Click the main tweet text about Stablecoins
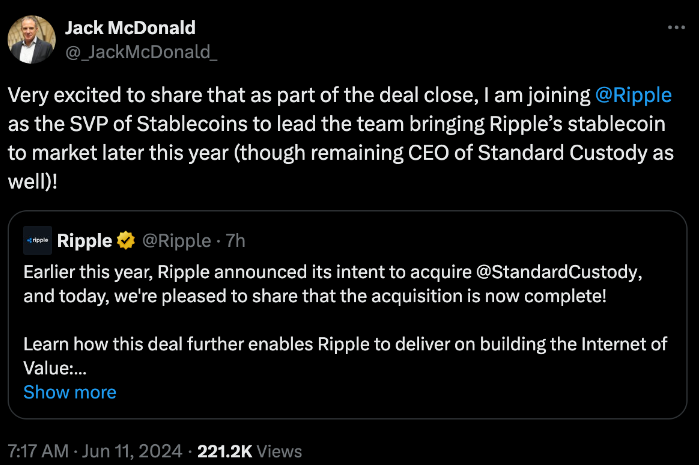Viewport: 699px width, 465px height. tap(300, 126)
